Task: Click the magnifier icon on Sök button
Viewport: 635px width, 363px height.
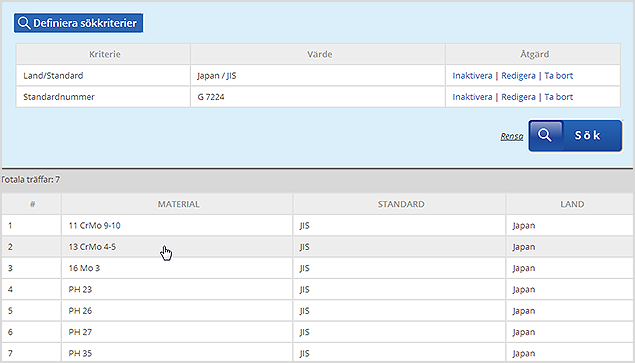Action: [545, 135]
